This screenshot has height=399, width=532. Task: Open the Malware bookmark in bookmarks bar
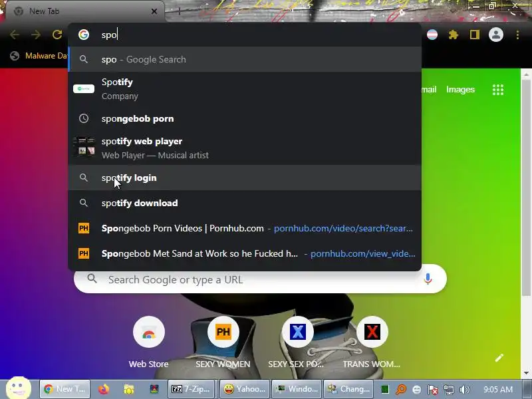tap(39, 56)
